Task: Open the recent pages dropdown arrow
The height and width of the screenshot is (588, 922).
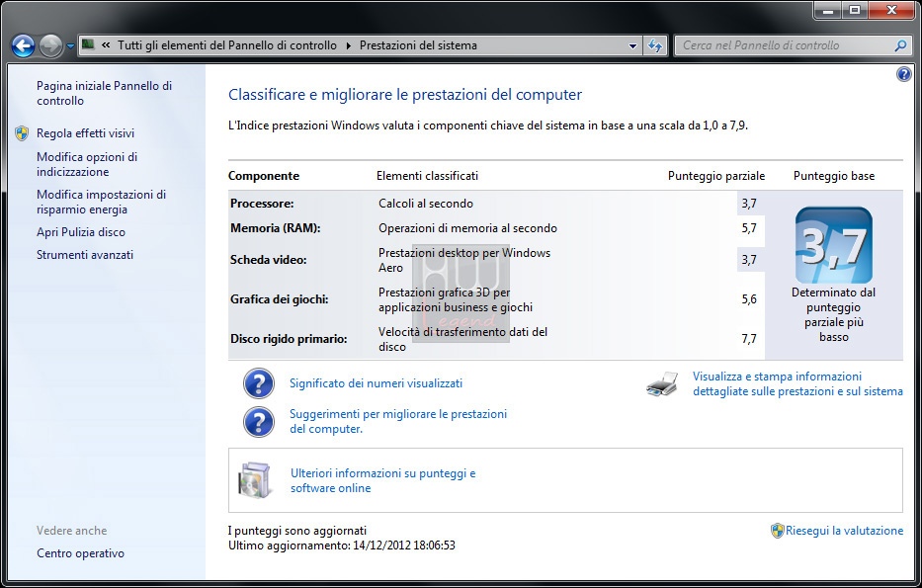Action: [70, 45]
